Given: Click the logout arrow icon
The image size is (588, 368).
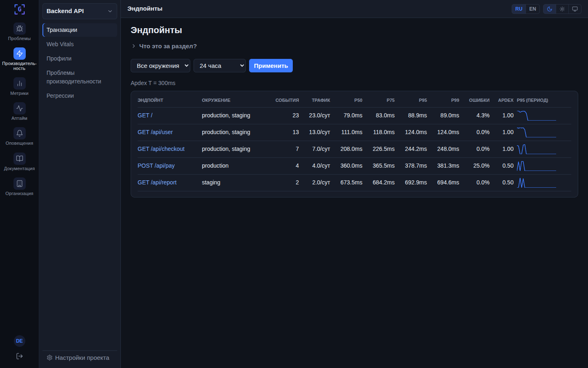Looking at the screenshot, I should tap(19, 356).
